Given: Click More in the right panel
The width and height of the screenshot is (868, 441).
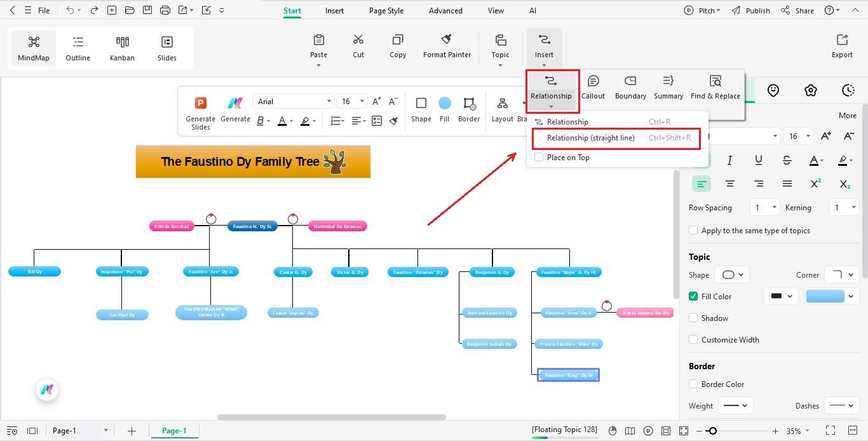Looking at the screenshot, I should [848, 116].
